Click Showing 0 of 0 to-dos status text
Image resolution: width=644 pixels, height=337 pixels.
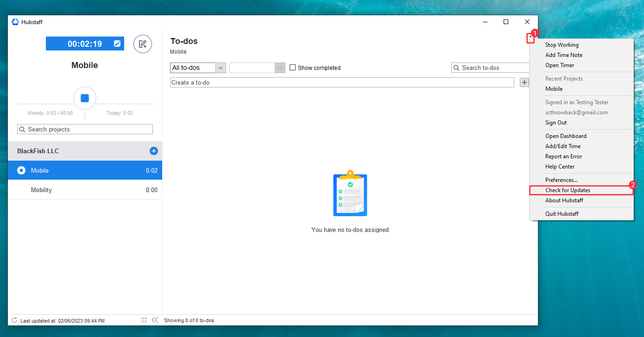(x=189, y=320)
